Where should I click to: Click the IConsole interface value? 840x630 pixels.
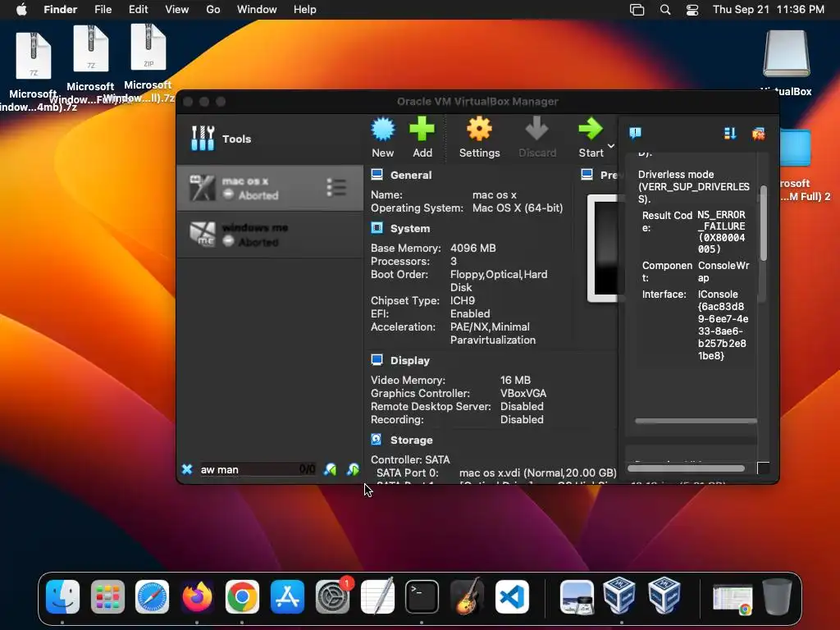click(x=723, y=325)
